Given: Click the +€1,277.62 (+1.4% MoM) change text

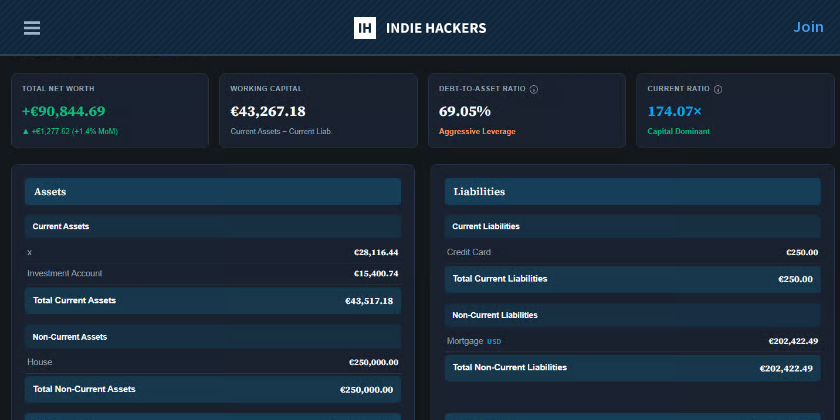Looking at the screenshot, I should tap(70, 131).
